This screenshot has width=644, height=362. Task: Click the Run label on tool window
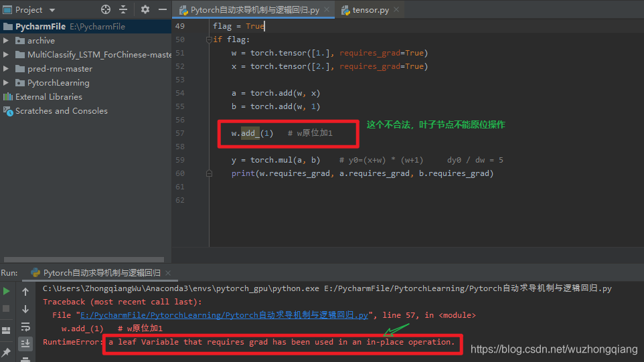[x=9, y=273]
